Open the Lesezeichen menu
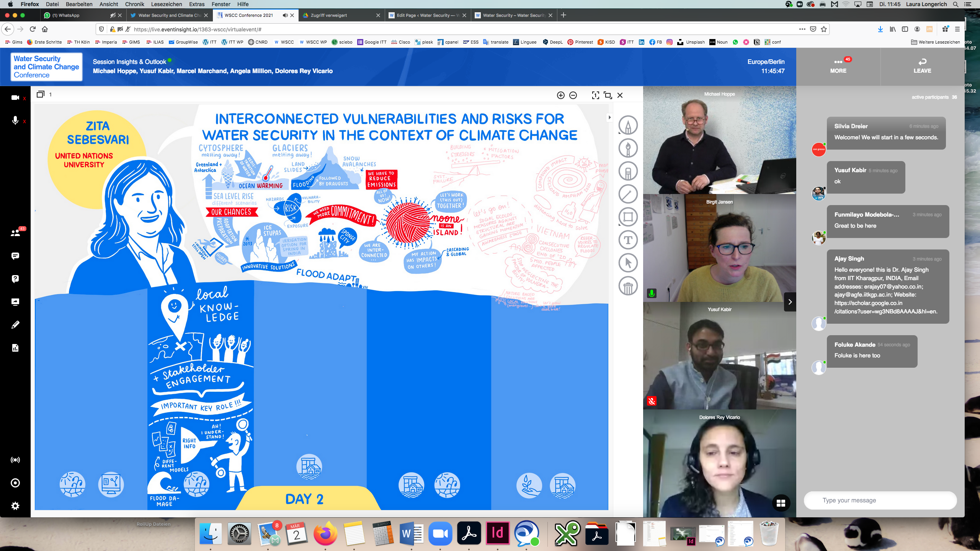Viewport: 980px width, 551px height. pos(167,4)
